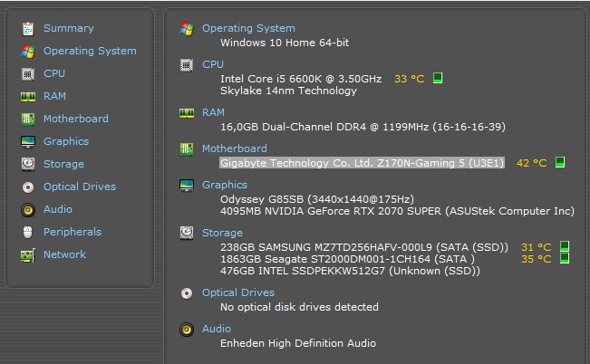
Task: Click the CPU chip icon in summary panel
Action: 187,65
